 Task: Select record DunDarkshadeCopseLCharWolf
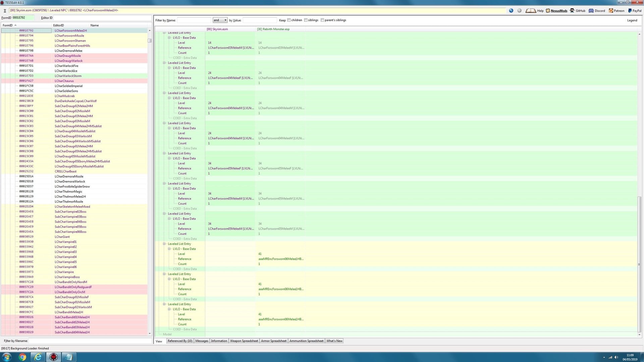tap(75, 101)
